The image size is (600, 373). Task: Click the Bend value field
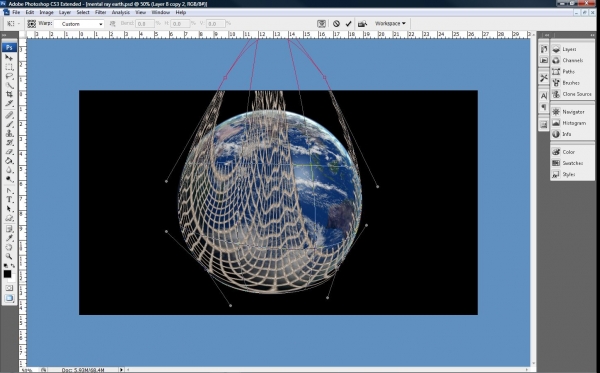pyautogui.click(x=145, y=24)
